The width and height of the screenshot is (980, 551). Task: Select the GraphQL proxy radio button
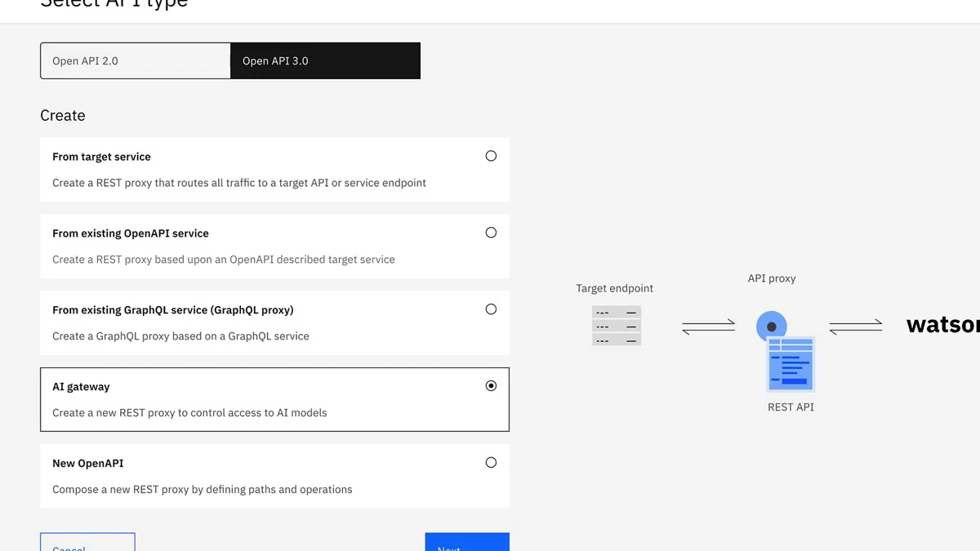coord(491,309)
